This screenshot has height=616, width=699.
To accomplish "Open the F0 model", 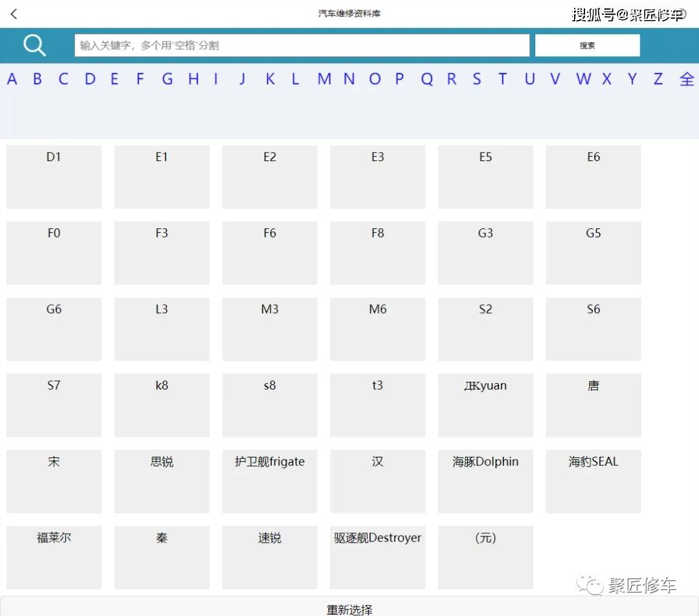I will pyautogui.click(x=54, y=253).
